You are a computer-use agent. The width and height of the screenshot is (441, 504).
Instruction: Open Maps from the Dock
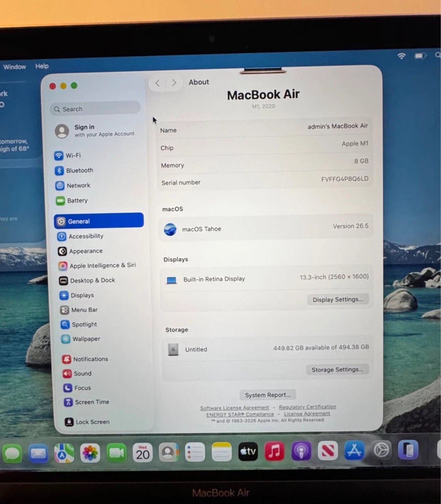click(x=64, y=453)
